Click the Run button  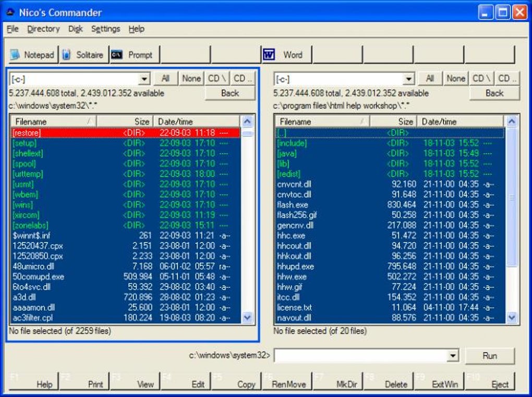pyautogui.click(x=490, y=356)
